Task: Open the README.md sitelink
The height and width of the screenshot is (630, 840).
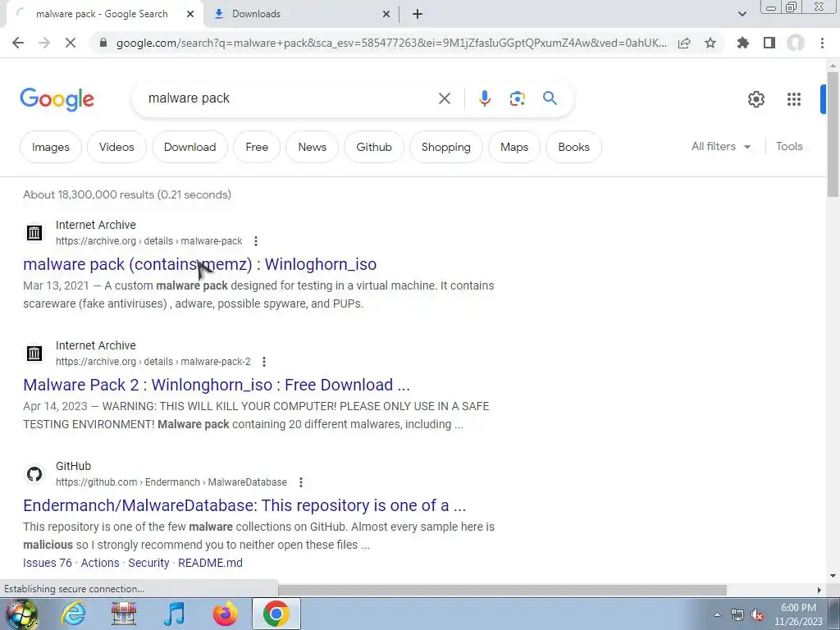Action: pyautogui.click(x=210, y=563)
